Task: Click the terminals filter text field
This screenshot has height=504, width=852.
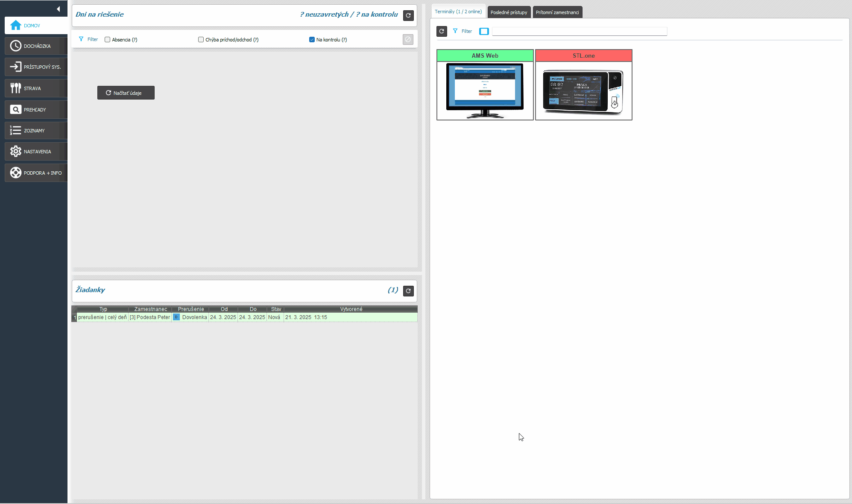Action: click(x=579, y=31)
